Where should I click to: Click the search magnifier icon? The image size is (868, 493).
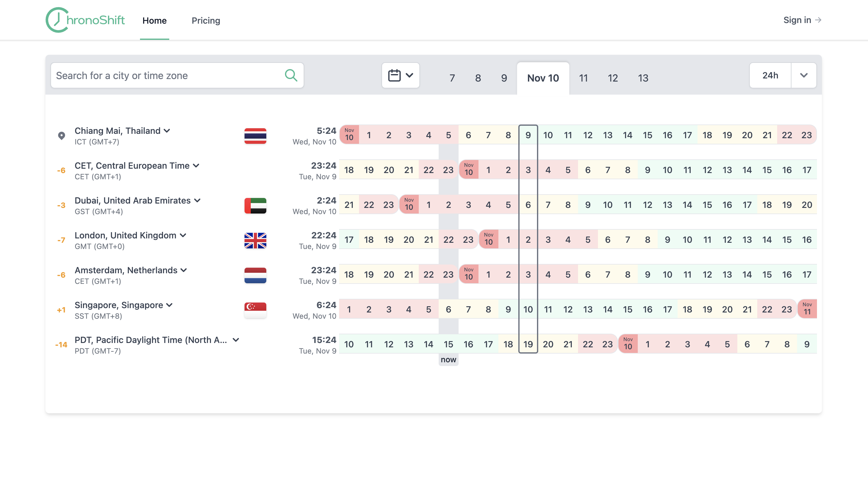point(292,75)
